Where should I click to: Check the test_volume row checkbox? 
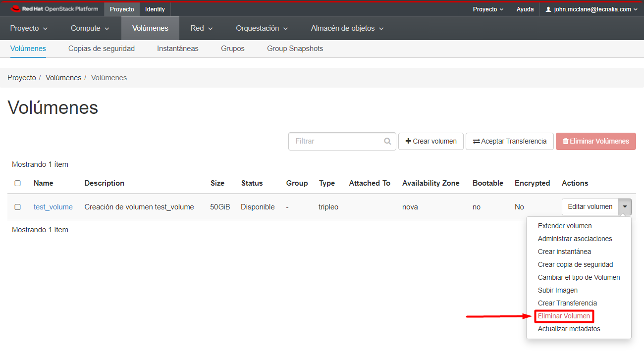(18, 207)
